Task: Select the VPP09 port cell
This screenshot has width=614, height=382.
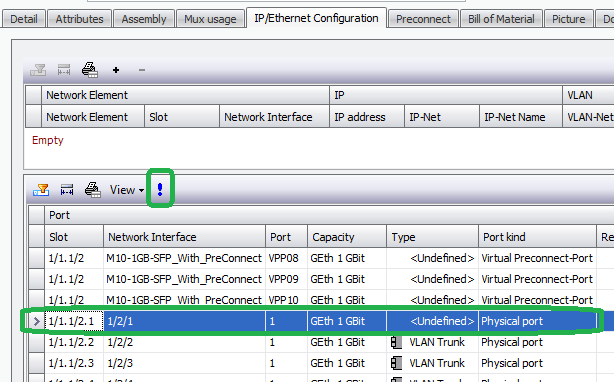Action: point(286,279)
